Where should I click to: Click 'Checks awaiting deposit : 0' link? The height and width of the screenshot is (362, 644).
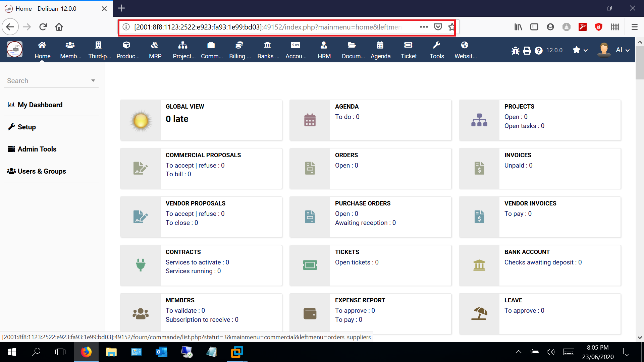click(543, 262)
